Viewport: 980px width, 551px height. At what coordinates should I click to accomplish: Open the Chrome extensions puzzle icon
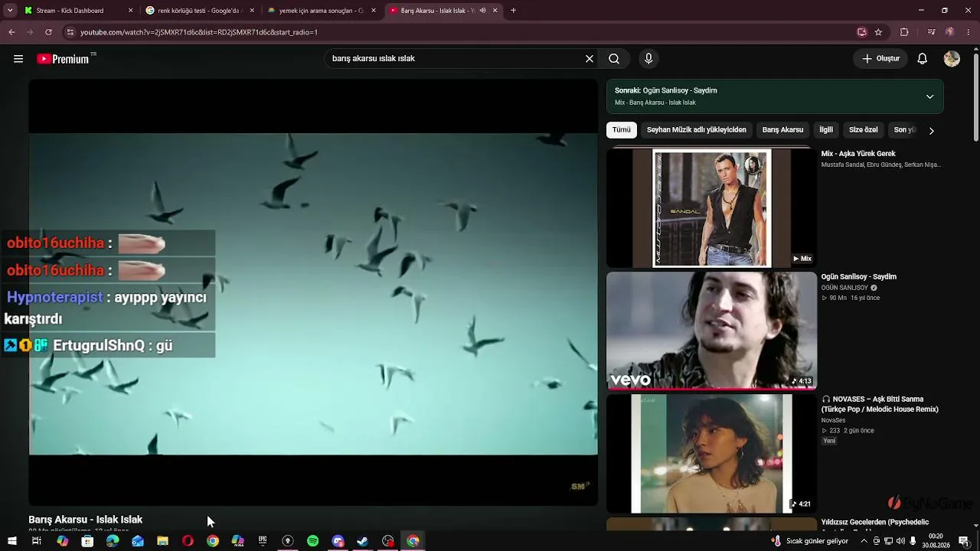[904, 32]
